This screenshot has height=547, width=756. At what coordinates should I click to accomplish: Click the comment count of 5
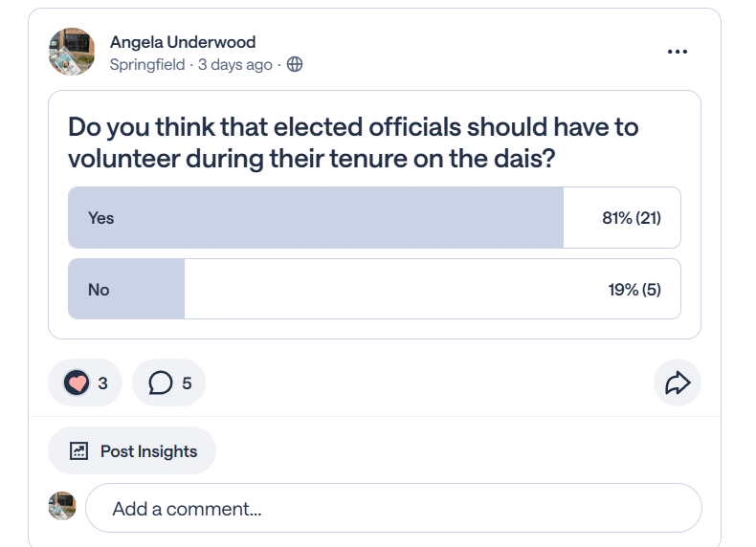[187, 383]
